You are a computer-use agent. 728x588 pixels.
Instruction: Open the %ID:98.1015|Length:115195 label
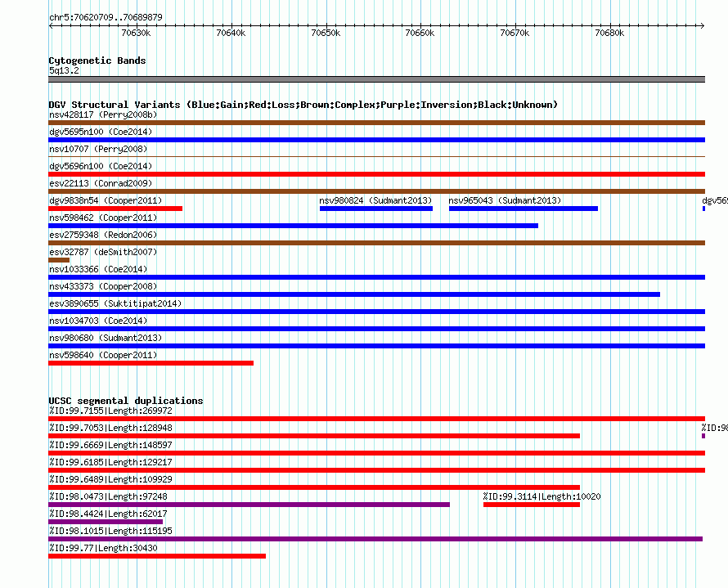point(110,531)
